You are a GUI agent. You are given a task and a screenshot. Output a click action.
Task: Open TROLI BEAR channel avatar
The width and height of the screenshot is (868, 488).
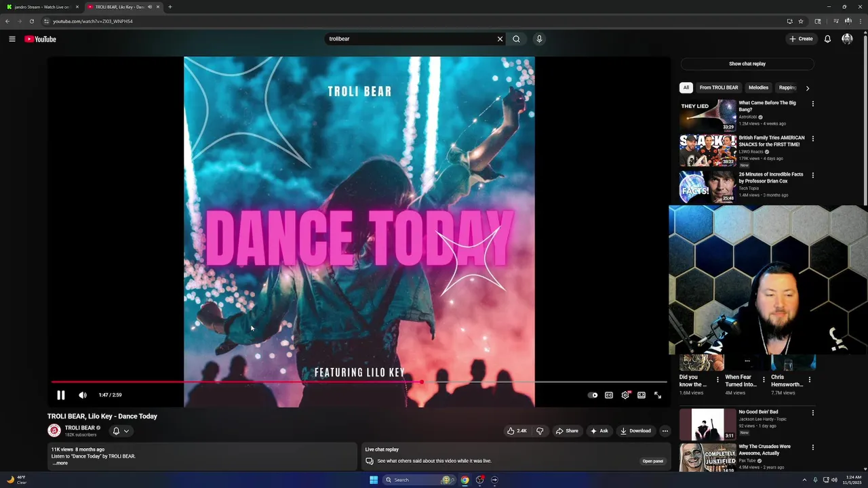pos(54,430)
